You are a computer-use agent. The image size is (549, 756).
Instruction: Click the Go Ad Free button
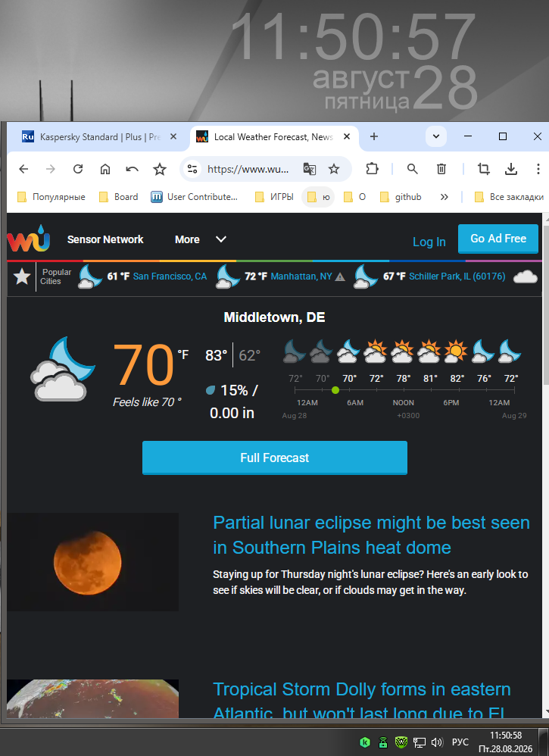point(498,238)
